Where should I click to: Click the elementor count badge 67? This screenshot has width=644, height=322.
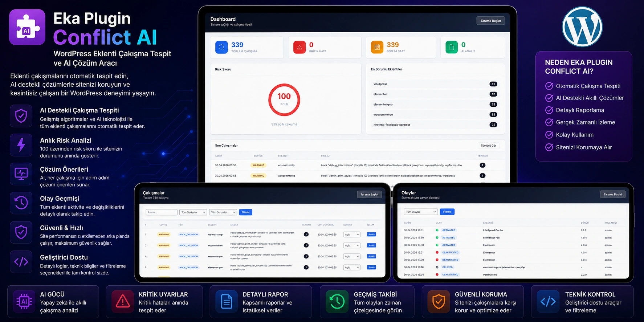[x=493, y=94]
